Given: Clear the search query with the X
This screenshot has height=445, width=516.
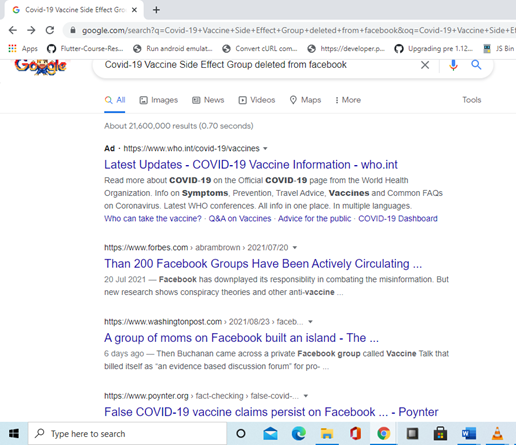Looking at the screenshot, I should click(x=425, y=65).
